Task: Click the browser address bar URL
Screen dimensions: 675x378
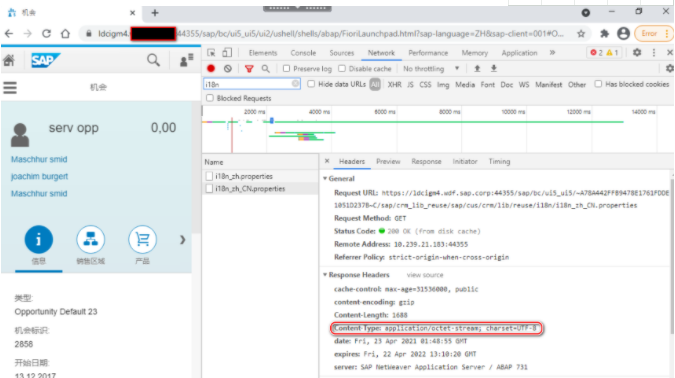Action: pyautogui.click(x=331, y=34)
